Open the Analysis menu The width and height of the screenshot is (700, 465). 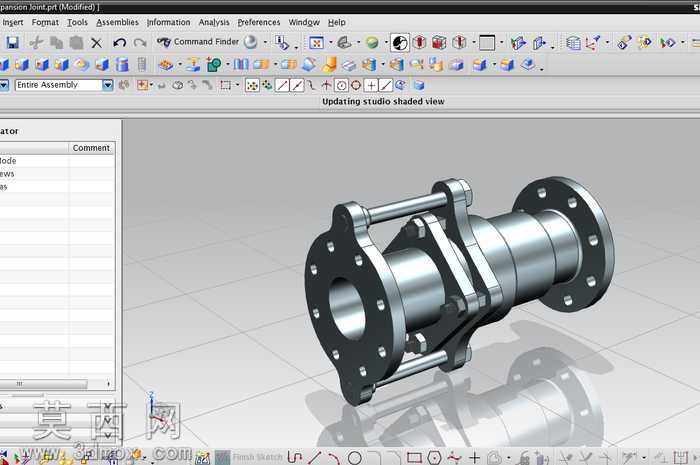click(214, 22)
